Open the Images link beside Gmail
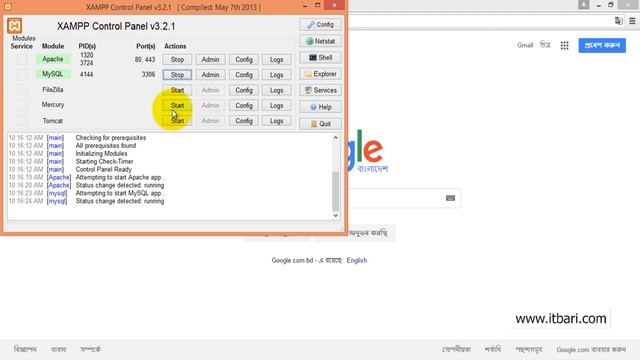This screenshot has width=640, height=360. [545, 45]
